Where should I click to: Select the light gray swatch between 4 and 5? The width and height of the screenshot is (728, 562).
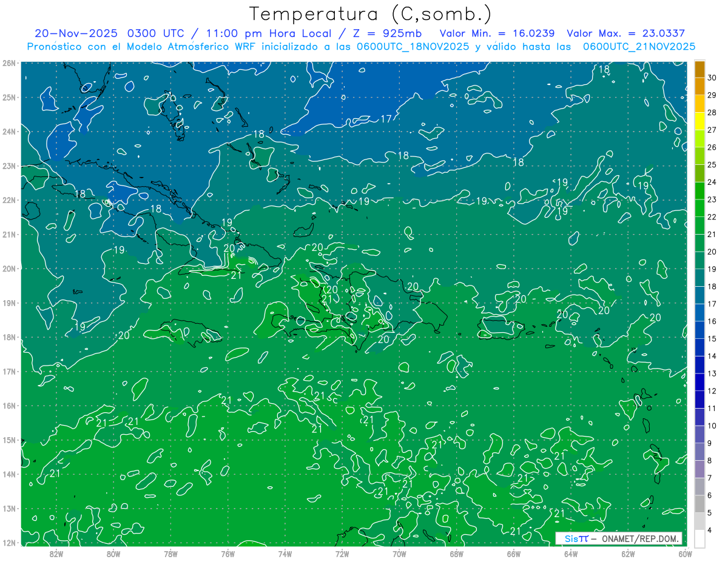coord(699,521)
